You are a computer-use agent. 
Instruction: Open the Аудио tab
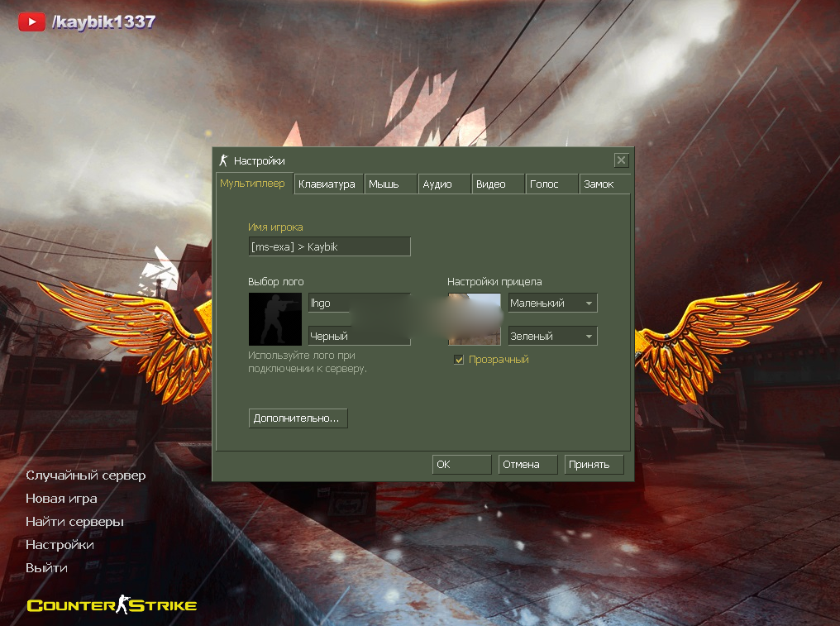pos(443,184)
